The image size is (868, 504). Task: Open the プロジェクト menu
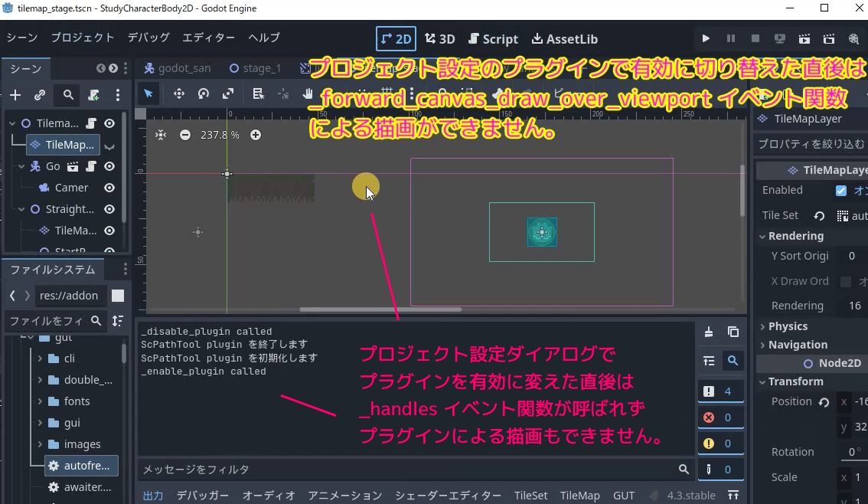(x=83, y=38)
